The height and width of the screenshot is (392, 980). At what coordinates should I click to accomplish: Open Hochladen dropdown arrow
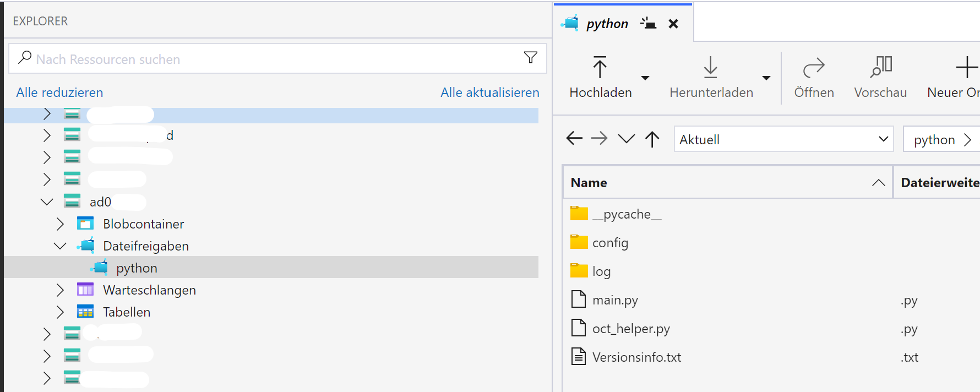645,78
